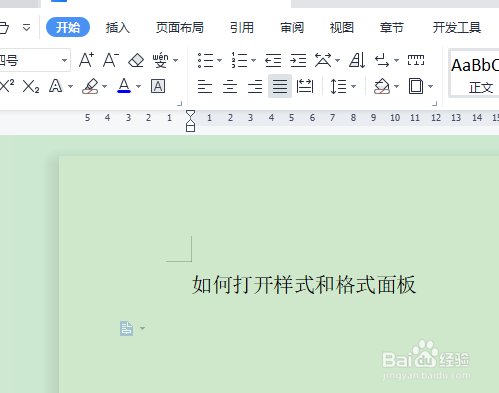Open the 章节 tab
Screen dimensions: 499x393
point(392,27)
